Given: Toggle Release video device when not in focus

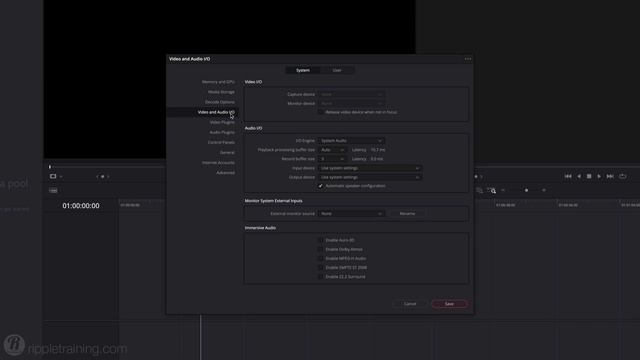Looking at the screenshot, I should pyautogui.click(x=321, y=112).
